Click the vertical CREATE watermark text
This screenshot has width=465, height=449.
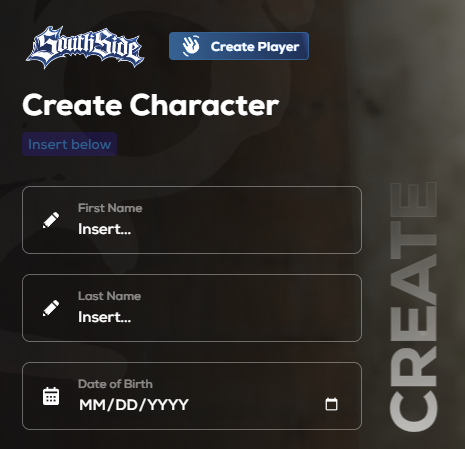click(x=413, y=307)
